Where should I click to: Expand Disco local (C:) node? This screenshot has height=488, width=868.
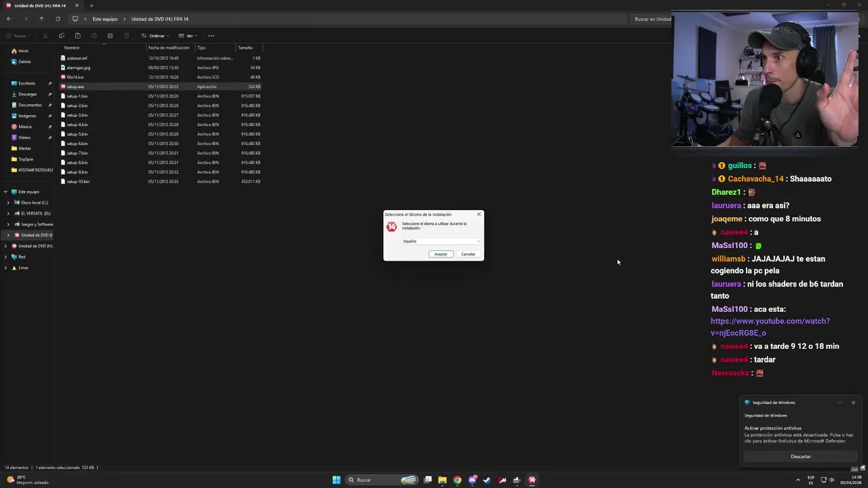pyautogui.click(x=8, y=203)
